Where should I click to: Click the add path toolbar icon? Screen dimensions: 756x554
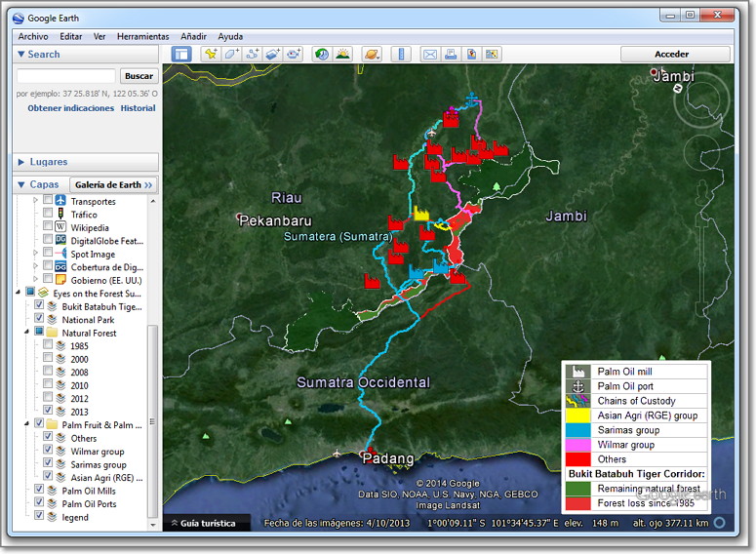coord(252,54)
